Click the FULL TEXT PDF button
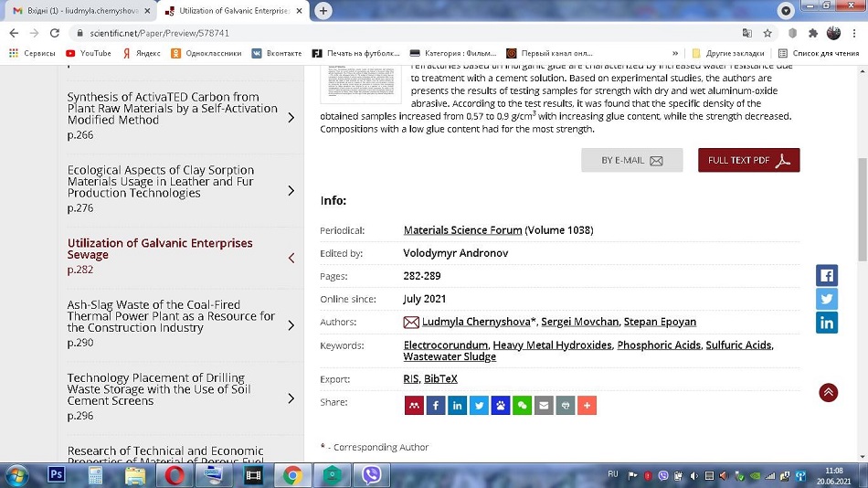The height and width of the screenshot is (488, 868). (748, 160)
